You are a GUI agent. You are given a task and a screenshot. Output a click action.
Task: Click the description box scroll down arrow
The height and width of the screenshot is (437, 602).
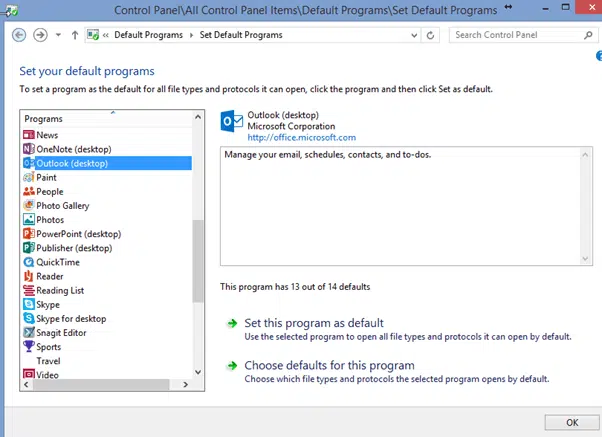tap(585, 258)
